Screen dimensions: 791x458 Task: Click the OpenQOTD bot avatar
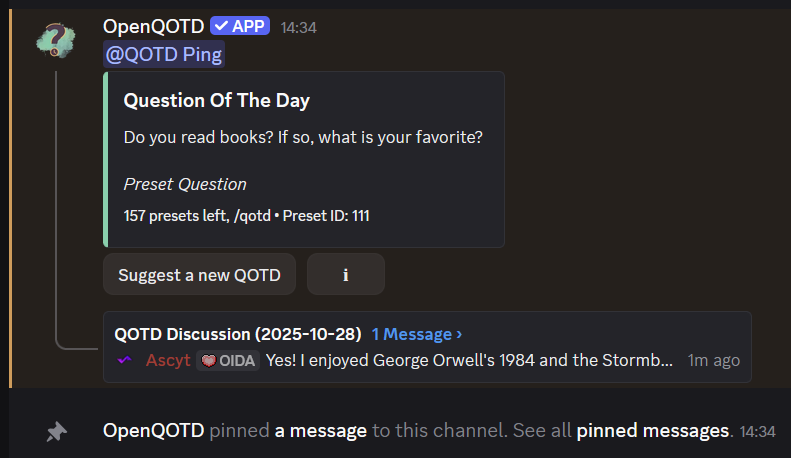click(x=56, y=37)
